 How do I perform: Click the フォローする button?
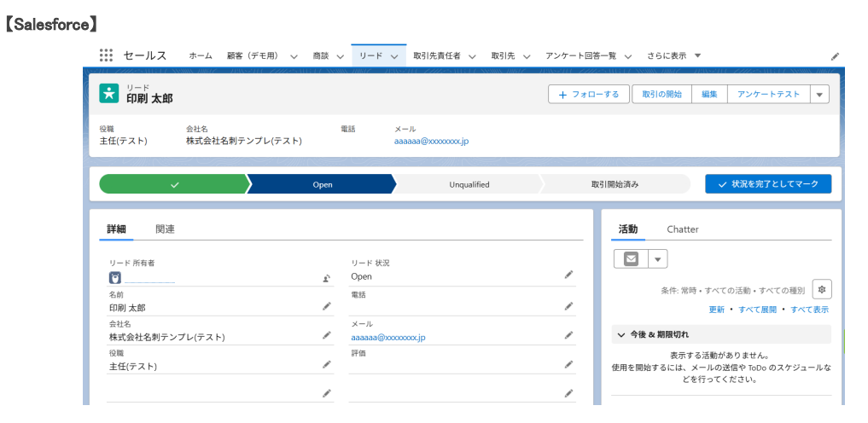click(589, 95)
